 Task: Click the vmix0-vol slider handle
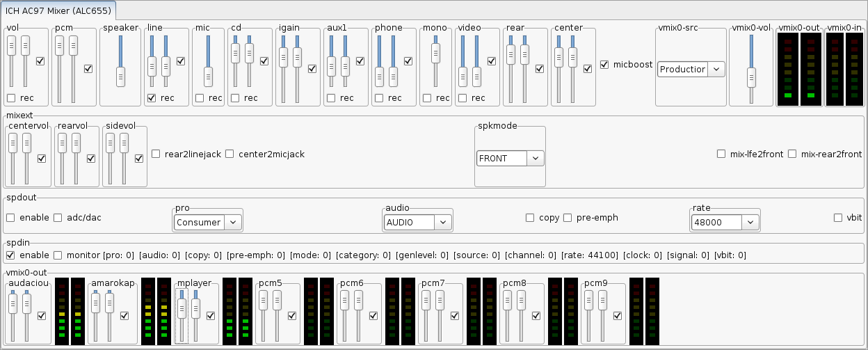tap(751, 77)
